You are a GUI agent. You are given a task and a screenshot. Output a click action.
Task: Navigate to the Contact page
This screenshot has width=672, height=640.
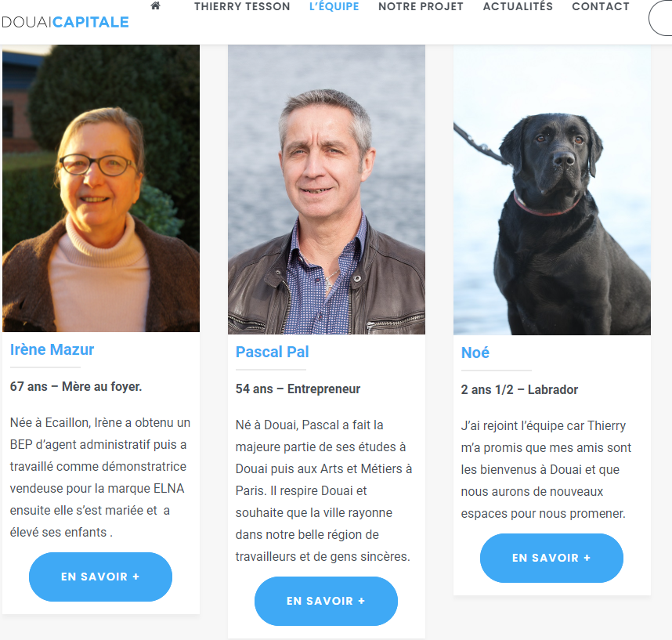pos(601,6)
